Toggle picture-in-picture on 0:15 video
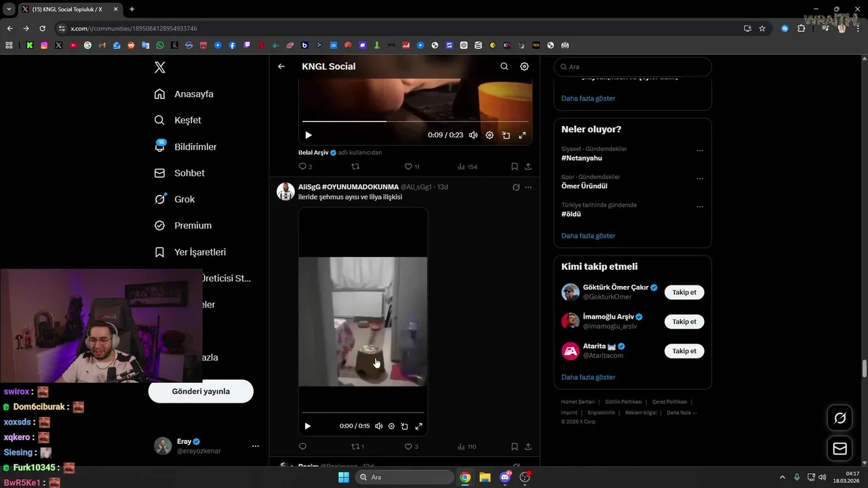The height and width of the screenshot is (488, 868). point(404,426)
